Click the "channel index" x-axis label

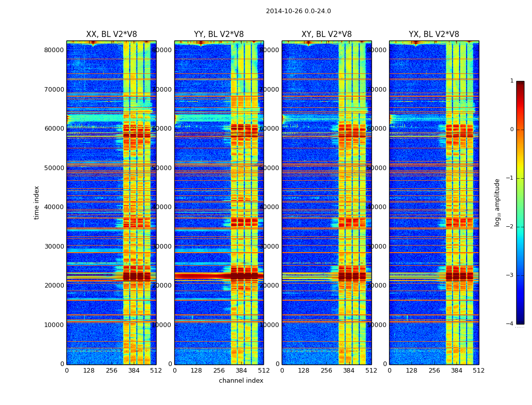[x=241, y=381]
